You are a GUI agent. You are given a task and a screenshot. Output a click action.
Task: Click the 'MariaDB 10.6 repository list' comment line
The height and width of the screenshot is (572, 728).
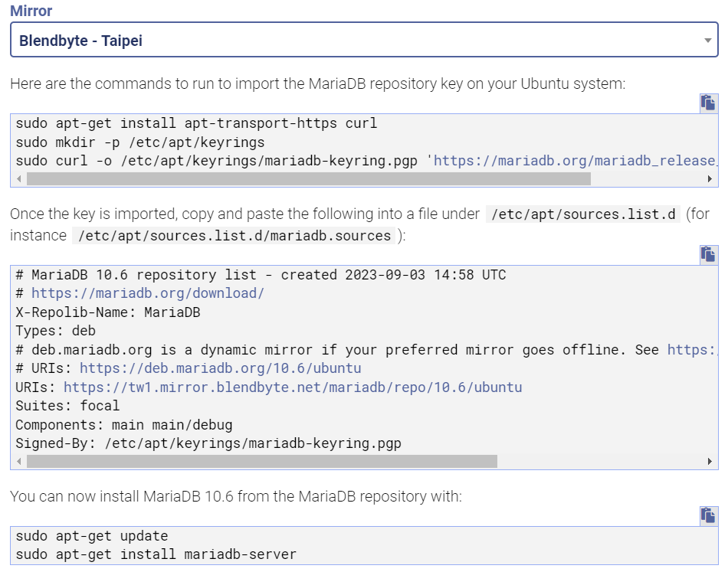(261, 275)
